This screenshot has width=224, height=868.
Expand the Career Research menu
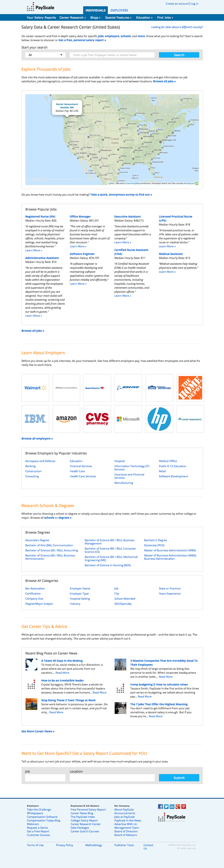pyautogui.click(x=72, y=17)
